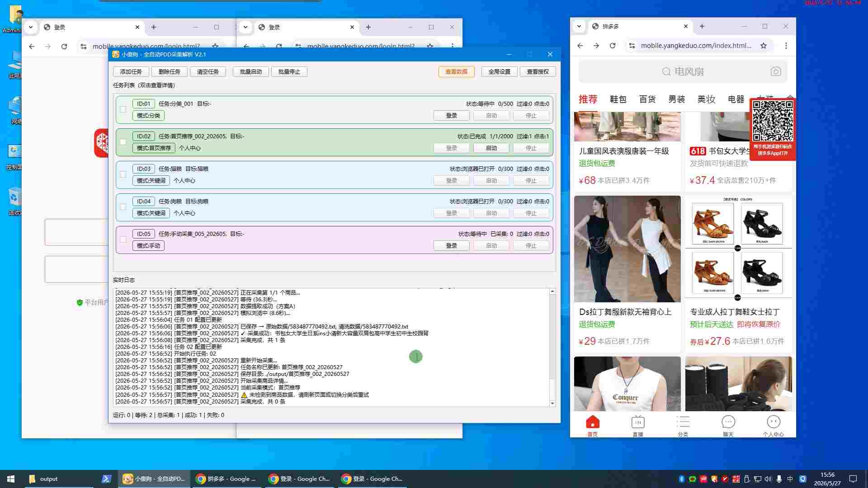The image size is (868, 488).
Task: Click 批量停止 button
Action: pyautogui.click(x=289, y=71)
